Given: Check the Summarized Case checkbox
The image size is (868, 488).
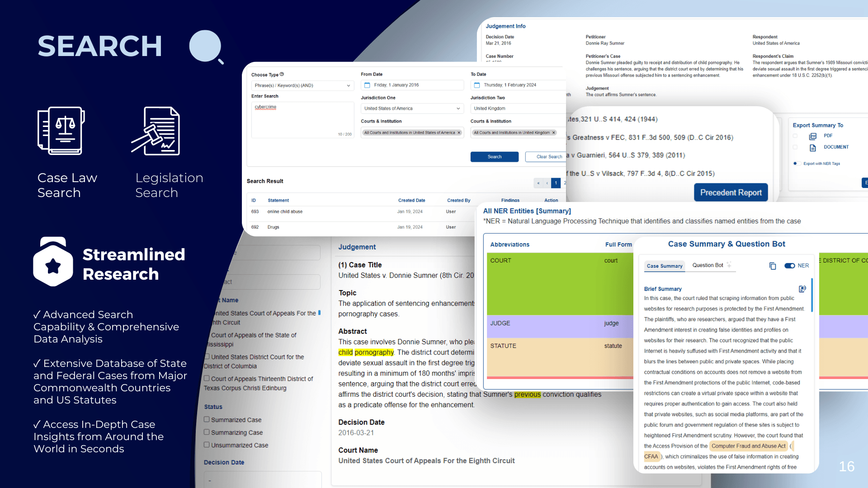Looking at the screenshot, I should tap(207, 419).
